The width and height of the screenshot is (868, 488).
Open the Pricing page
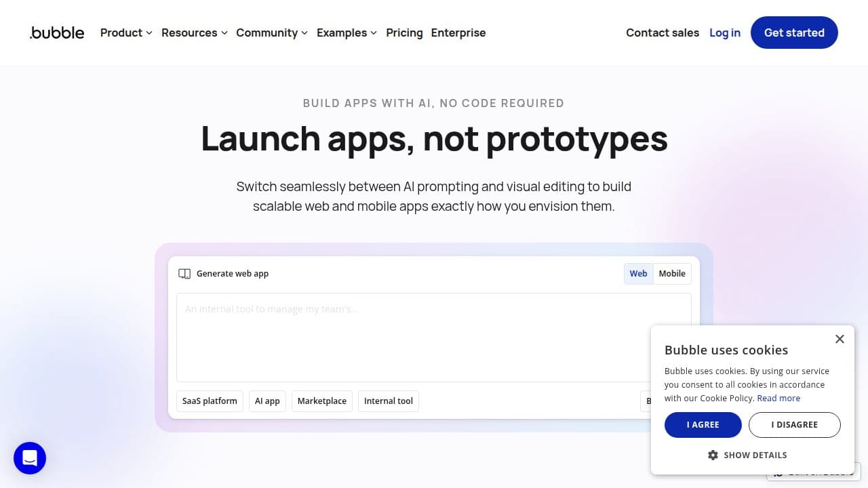(x=404, y=33)
